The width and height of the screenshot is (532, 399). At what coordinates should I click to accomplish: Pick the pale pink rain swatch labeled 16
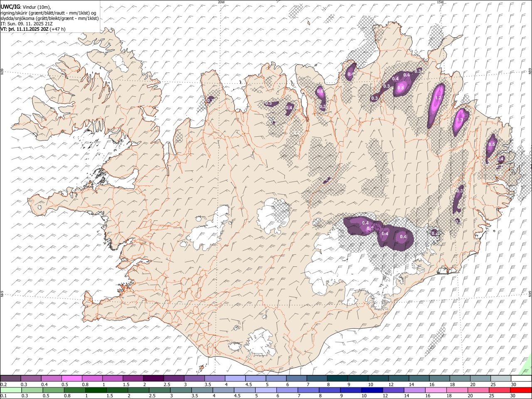[435, 390]
